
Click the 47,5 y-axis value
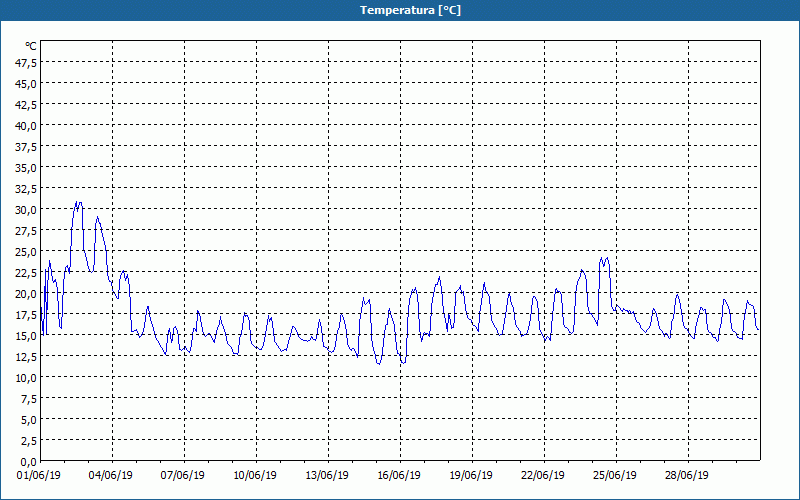26,63
